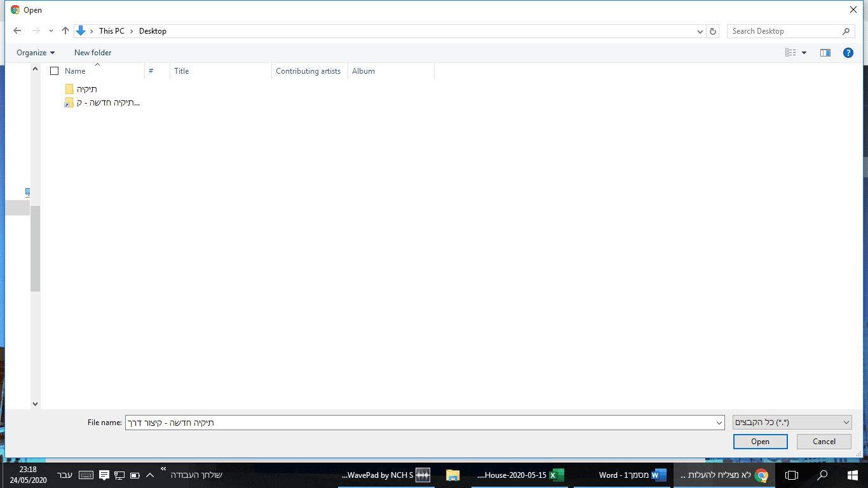Viewport: 868px width, 488px height.
Task: Open taskbar search magnifier
Action: click(822, 475)
